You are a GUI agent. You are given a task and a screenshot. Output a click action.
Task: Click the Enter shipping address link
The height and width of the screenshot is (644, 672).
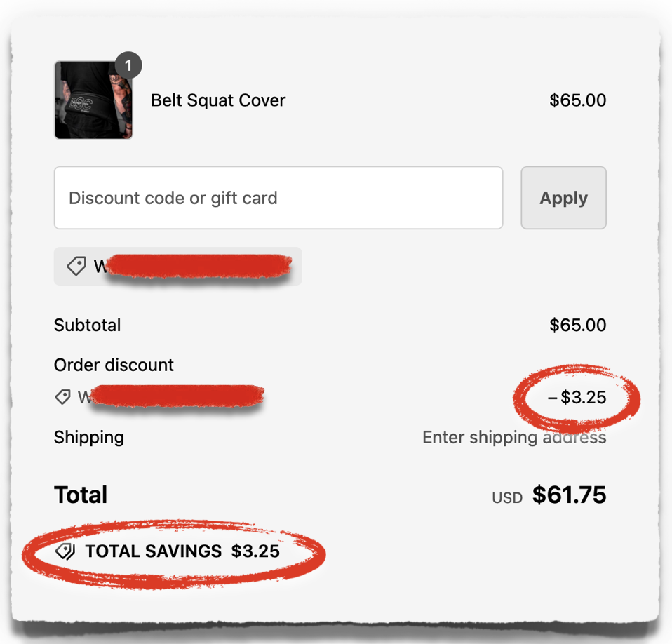(x=514, y=437)
